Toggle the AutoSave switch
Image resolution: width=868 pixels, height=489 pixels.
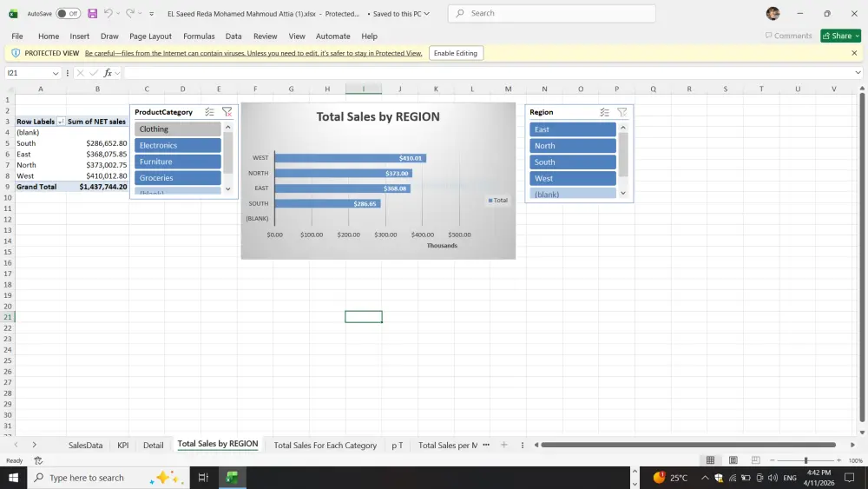[x=68, y=13]
